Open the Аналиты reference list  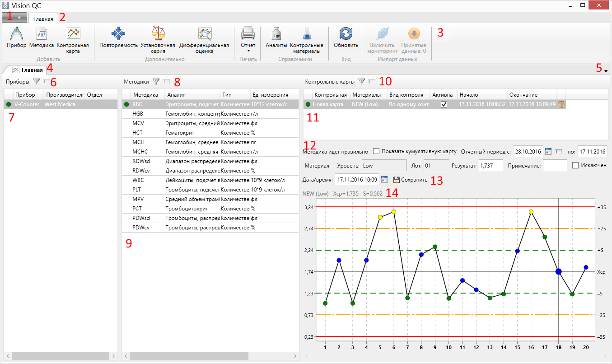tap(276, 38)
